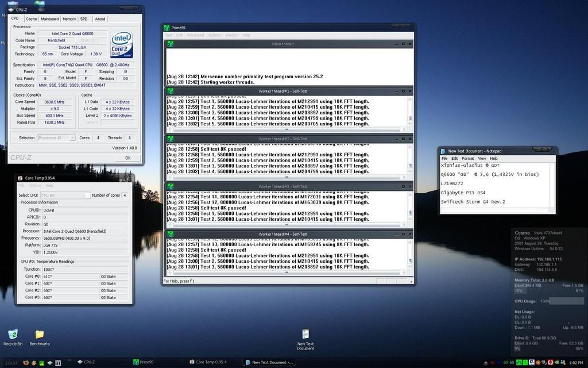
Task: Maximize the Main thread sub-window
Action: tap(403, 44)
